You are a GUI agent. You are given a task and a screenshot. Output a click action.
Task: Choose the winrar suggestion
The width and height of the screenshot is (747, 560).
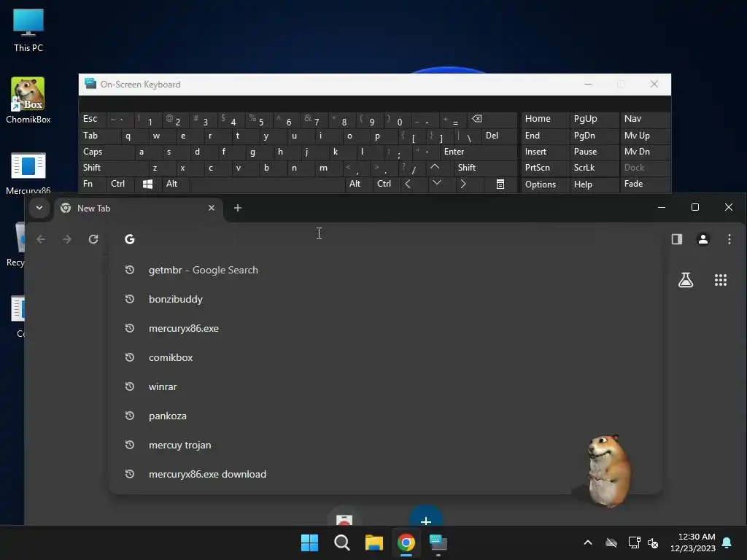click(x=385, y=386)
